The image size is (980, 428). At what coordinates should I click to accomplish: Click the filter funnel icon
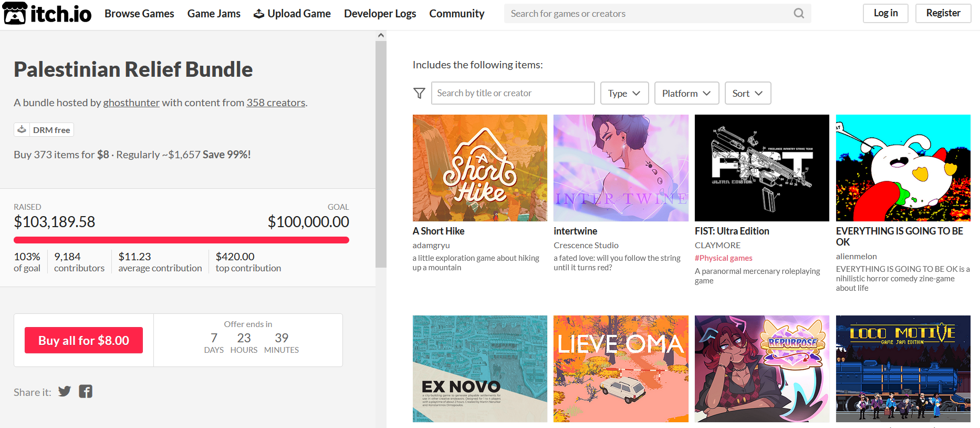419,93
